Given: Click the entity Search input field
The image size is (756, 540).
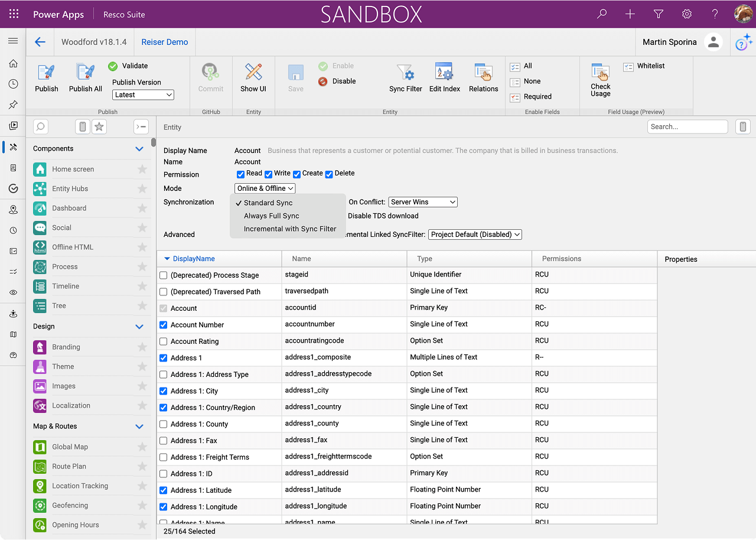Looking at the screenshot, I should 687,126.
